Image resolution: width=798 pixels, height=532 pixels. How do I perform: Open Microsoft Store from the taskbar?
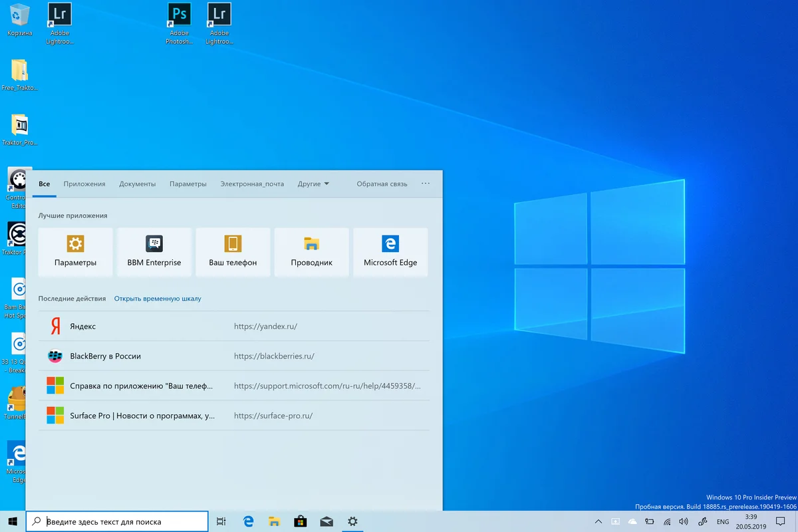300,521
